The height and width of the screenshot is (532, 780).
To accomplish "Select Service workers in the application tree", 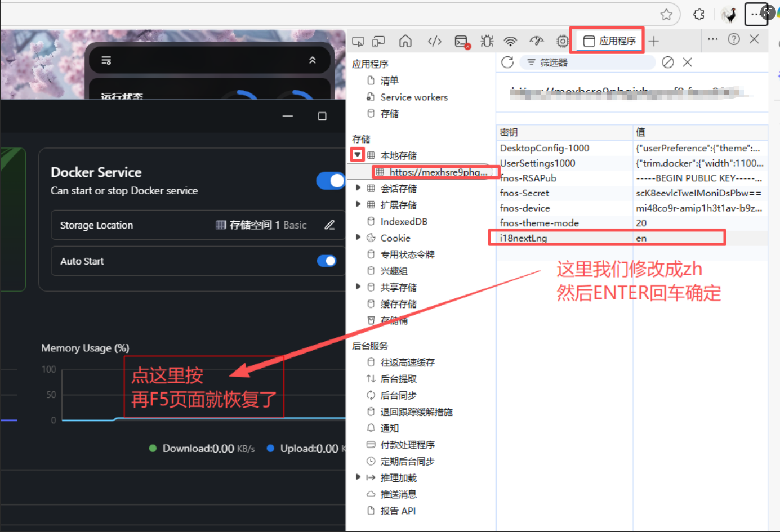I will pyautogui.click(x=414, y=97).
